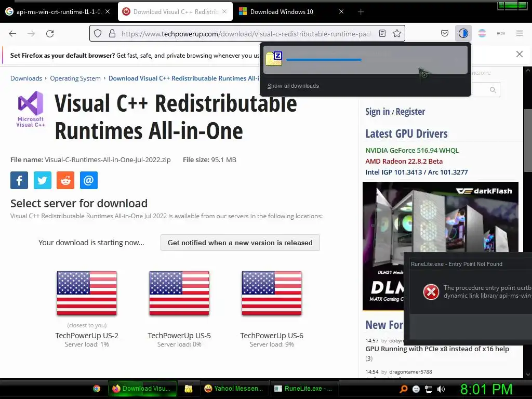This screenshot has width=532, height=399.
Task: Switch to Download Windows 10 tab
Action: pos(292,12)
